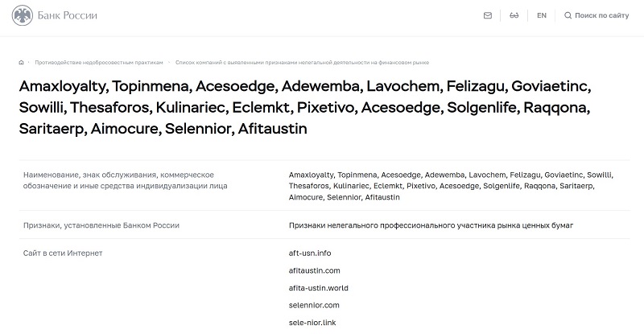Image resolution: width=644 pixels, height=334 pixels.
Task: Click 'Признаки нелегального профессионального участника' value text
Action: click(431, 225)
